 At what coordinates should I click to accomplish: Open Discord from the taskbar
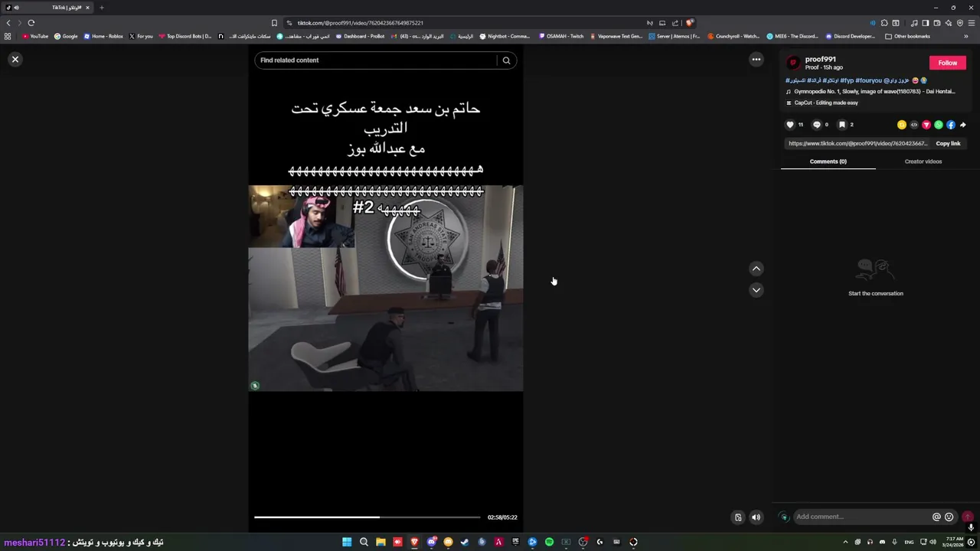[x=431, y=542]
